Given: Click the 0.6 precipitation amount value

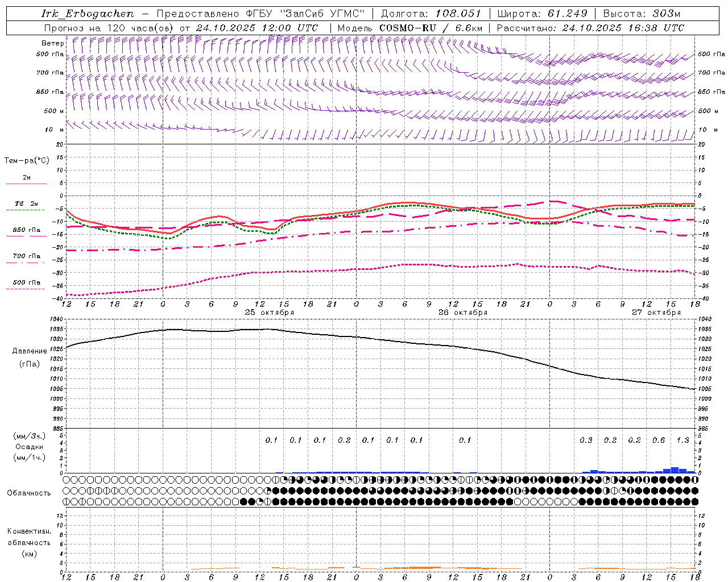Looking at the screenshot, I should pyautogui.click(x=659, y=440).
